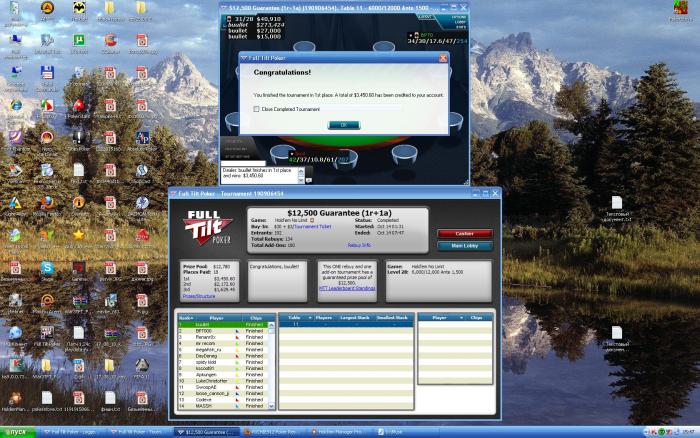Launch the uTorrent desktop shortcut
The image size is (700, 438).
tap(79, 41)
